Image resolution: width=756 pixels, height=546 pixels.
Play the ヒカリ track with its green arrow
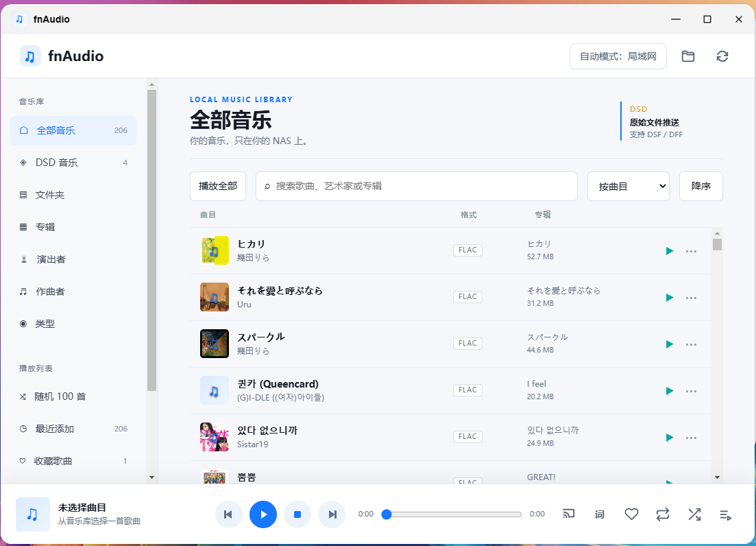coord(669,251)
